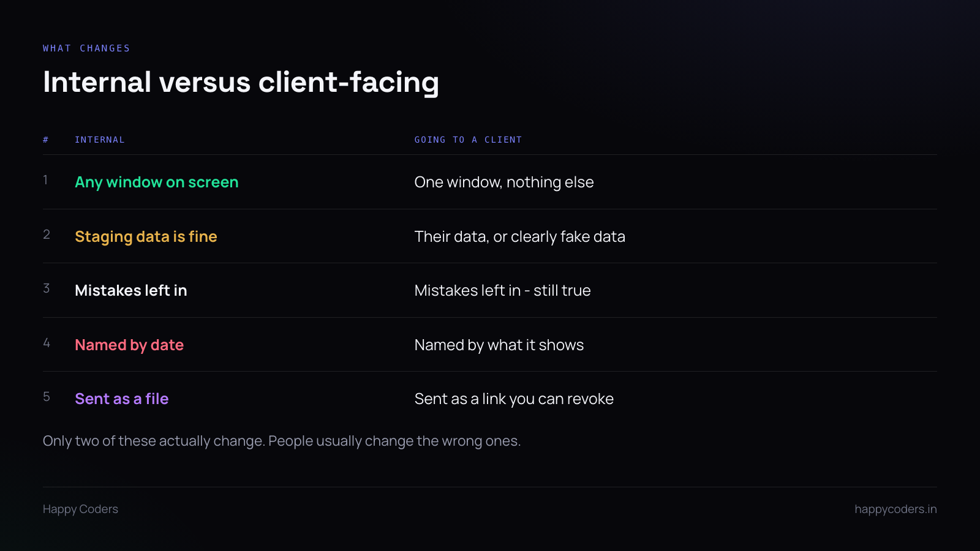Image resolution: width=980 pixels, height=551 pixels.
Task: Click 'Their data, or clearly fake data'
Action: (x=520, y=237)
